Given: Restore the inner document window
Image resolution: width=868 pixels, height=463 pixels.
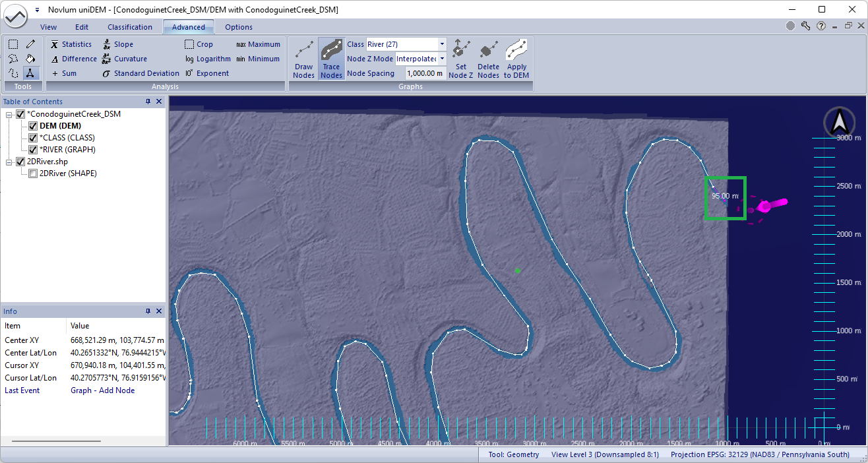Looking at the screenshot, I should (x=848, y=26).
